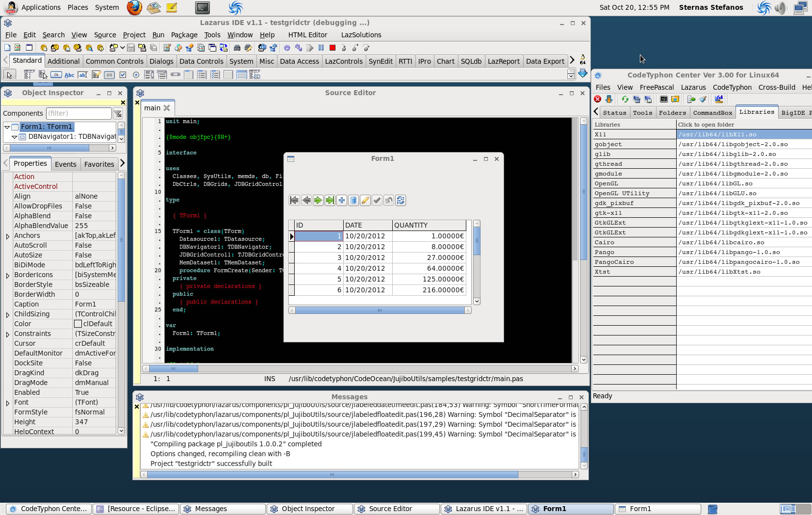Toggle the clDefault color box in Object Inspector

(x=78, y=324)
